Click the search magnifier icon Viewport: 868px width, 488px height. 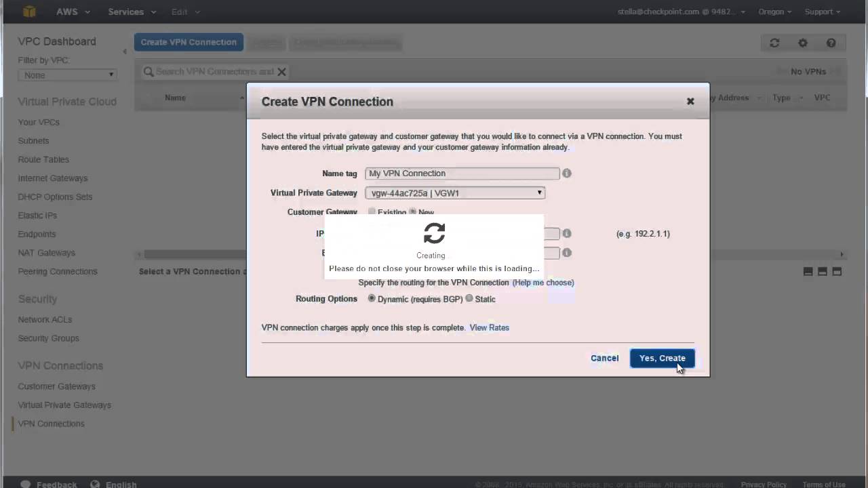pos(149,71)
